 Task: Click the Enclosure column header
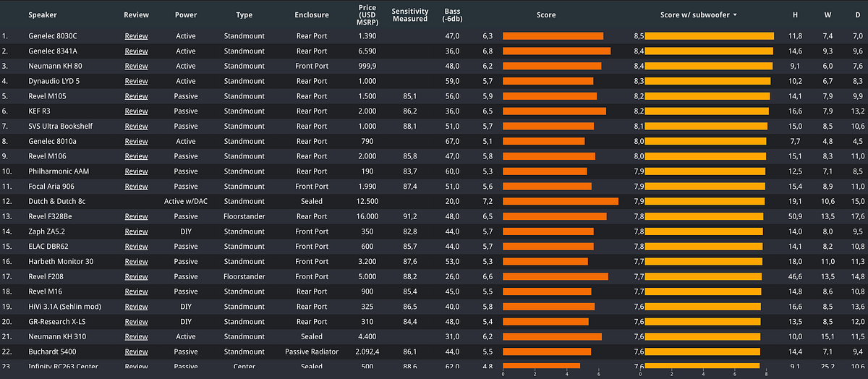(312, 14)
